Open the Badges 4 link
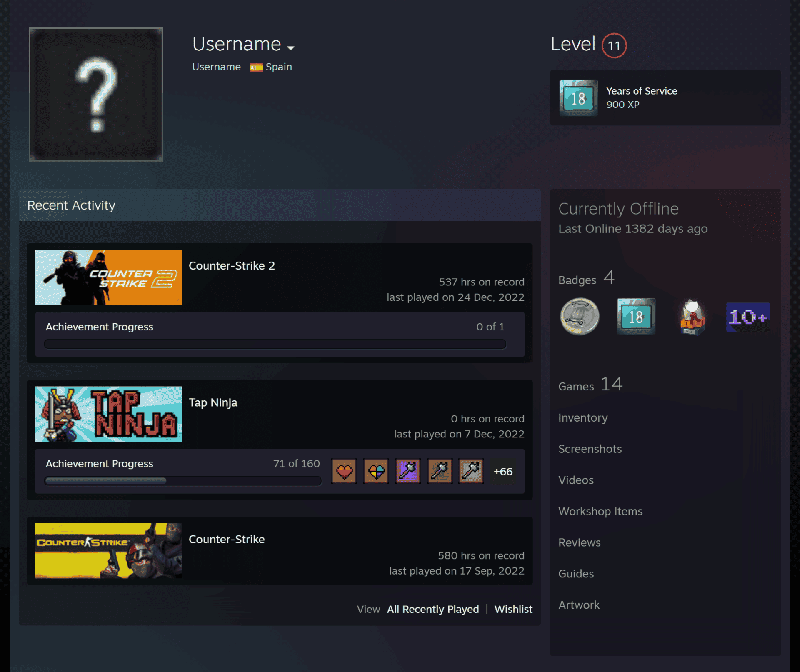 586,278
